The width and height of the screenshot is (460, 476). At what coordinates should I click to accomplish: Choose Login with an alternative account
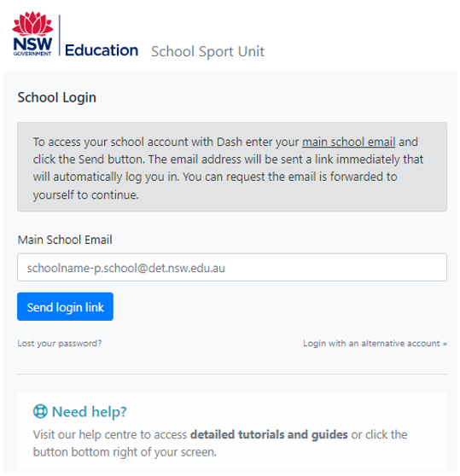[375, 343]
